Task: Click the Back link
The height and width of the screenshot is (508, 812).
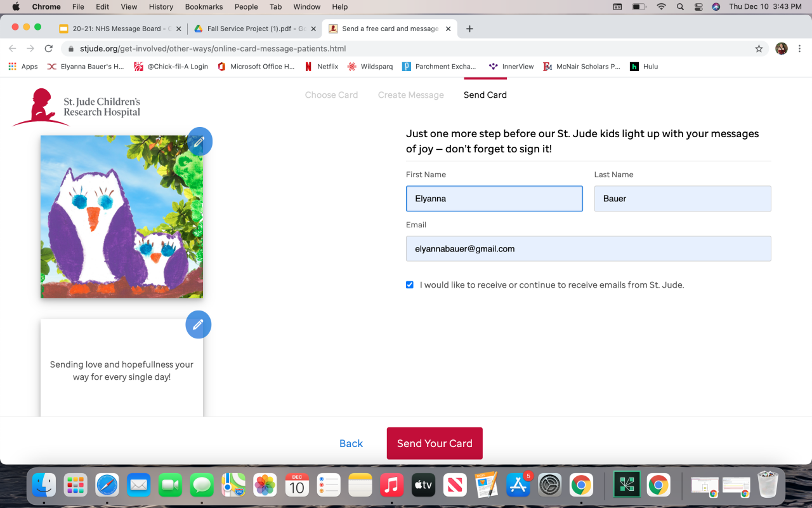Action: (351, 444)
